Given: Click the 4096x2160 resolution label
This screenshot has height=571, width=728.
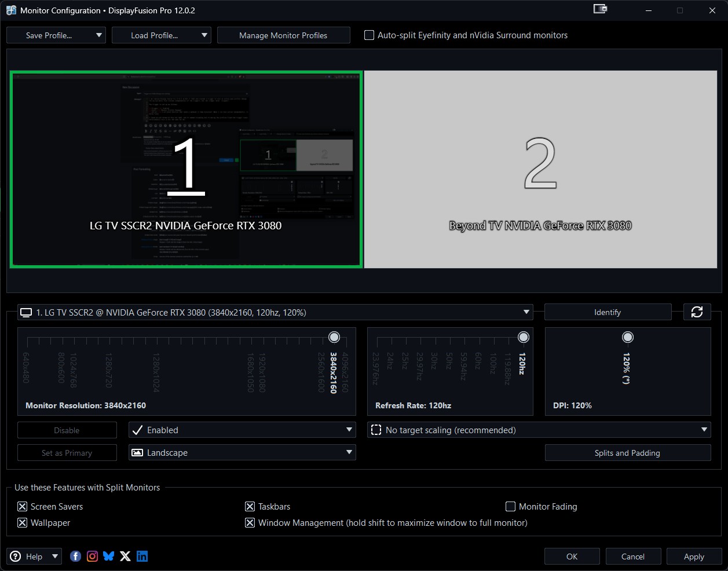Looking at the screenshot, I should pyautogui.click(x=345, y=372).
